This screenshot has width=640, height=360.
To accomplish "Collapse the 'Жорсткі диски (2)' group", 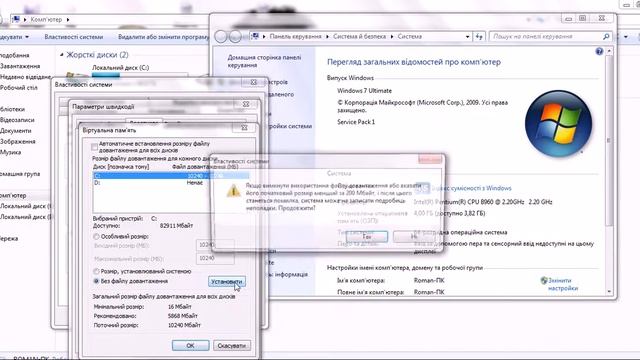I will pyautogui.click(x=62, y=55).
